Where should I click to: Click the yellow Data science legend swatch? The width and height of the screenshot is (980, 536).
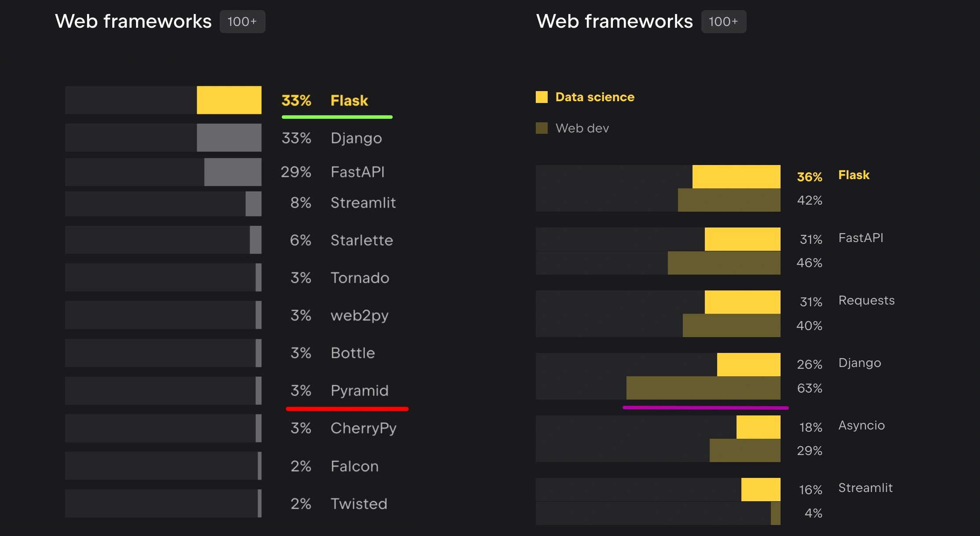[x=542, y=97]
